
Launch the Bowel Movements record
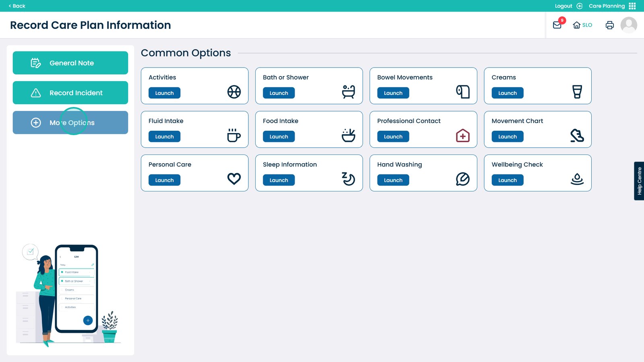pyautogui.click(x=393, y=93)
